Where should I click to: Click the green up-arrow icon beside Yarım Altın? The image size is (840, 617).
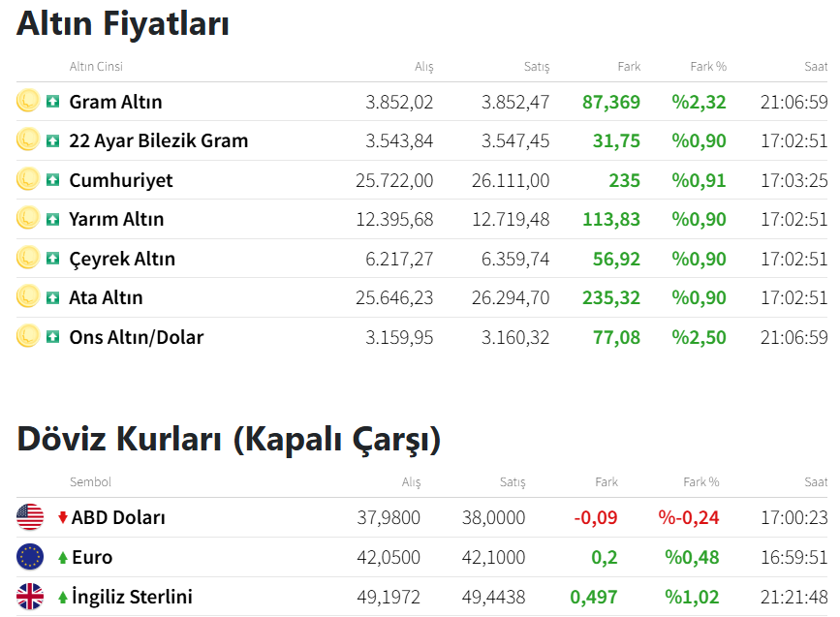pyautogui.click(x=53, y=219)
